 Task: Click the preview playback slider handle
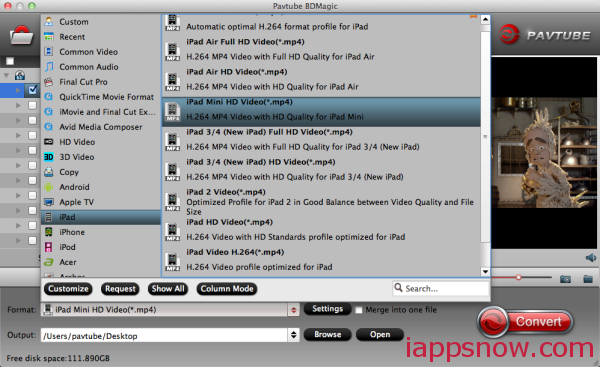(x=518, y=277)
